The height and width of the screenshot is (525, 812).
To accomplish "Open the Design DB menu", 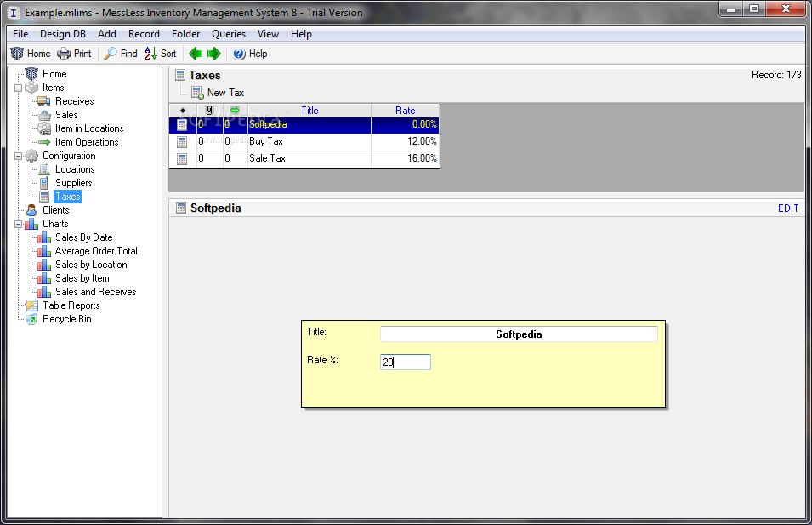I will 63,34.
